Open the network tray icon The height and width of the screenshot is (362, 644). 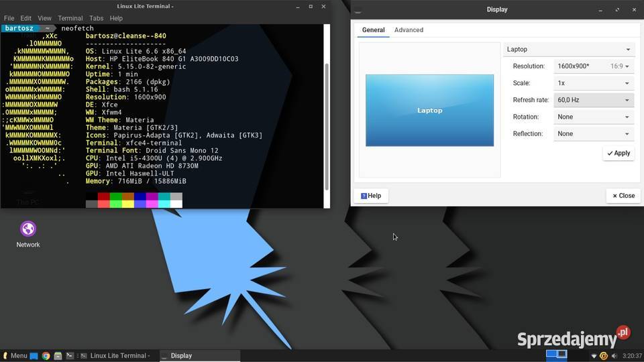tap(594, 356)
